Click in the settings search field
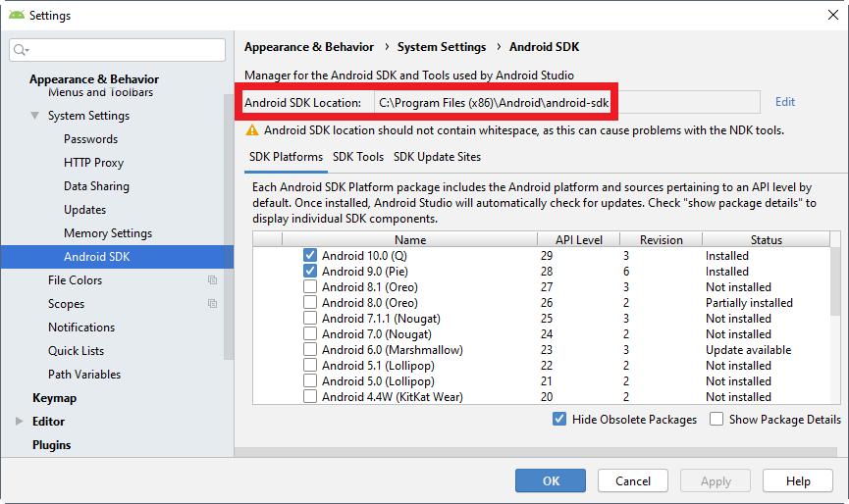This screenshot has width=849, height=504. pos(117,50)
